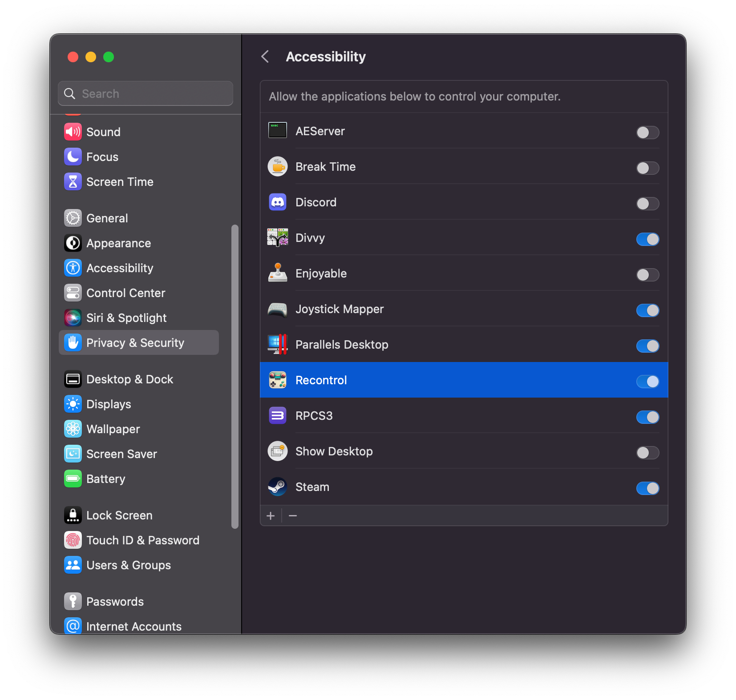
Task: Open Users & Groups settings label
Action: [129, 565]
